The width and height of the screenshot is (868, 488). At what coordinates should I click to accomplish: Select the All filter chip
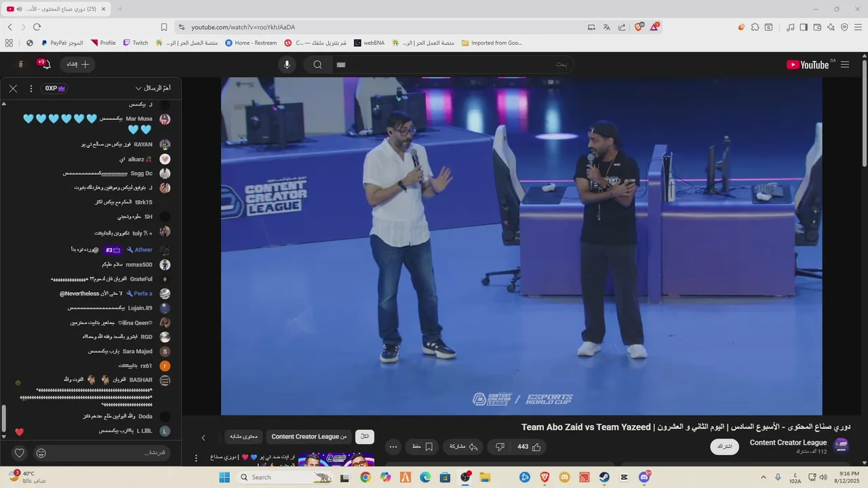[365, 436]
